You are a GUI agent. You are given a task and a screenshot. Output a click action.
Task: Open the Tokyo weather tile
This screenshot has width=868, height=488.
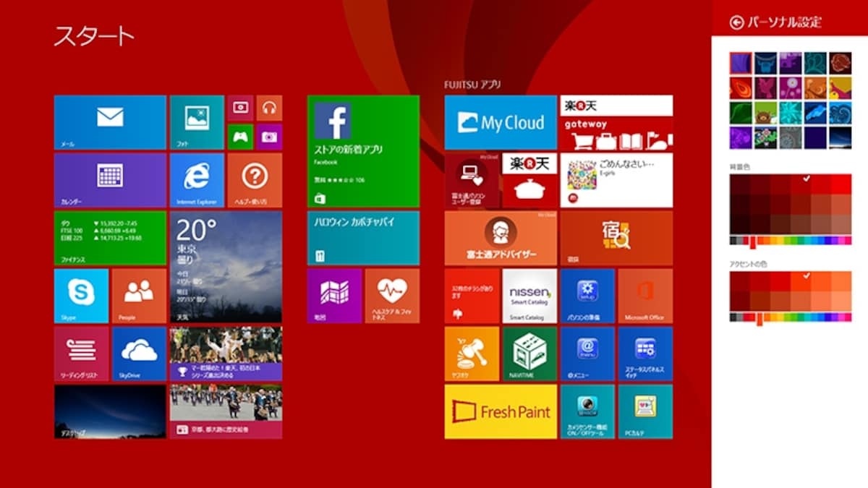226,267
